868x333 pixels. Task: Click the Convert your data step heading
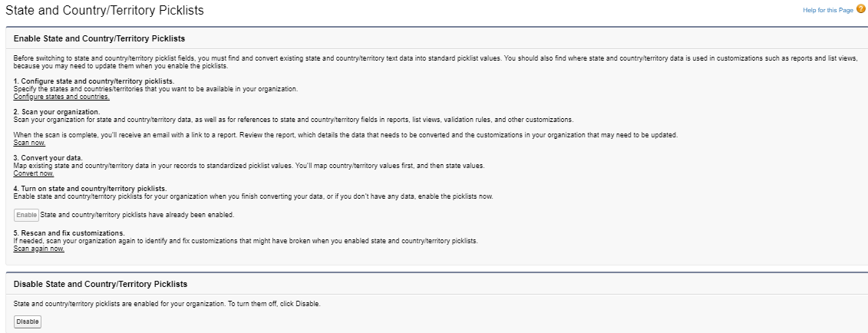[x=49, y=158]
